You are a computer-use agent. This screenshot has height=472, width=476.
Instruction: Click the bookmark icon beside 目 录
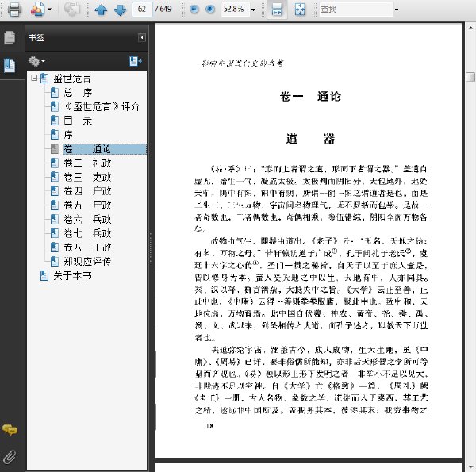55,121
